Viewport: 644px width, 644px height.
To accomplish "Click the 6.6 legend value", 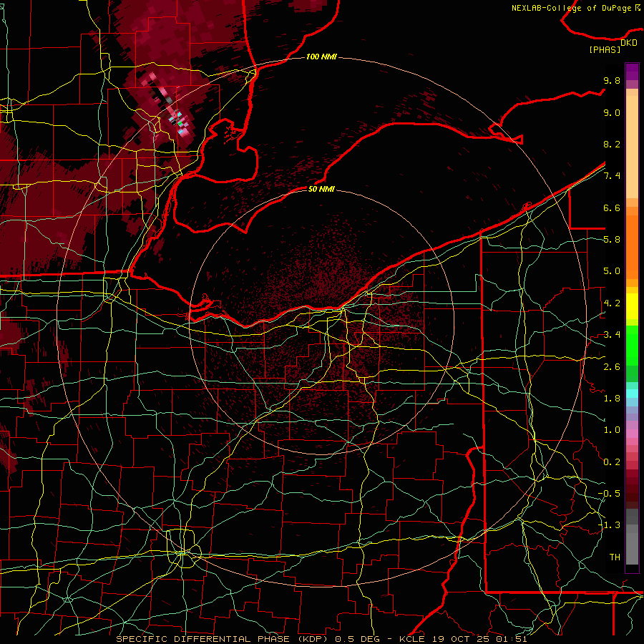I will (612, 208).
